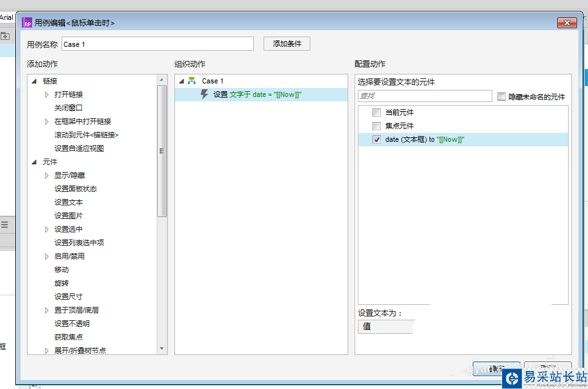Select the 设置面板状态 action
This screenshot has height=389, width=588.
[76, 189]
